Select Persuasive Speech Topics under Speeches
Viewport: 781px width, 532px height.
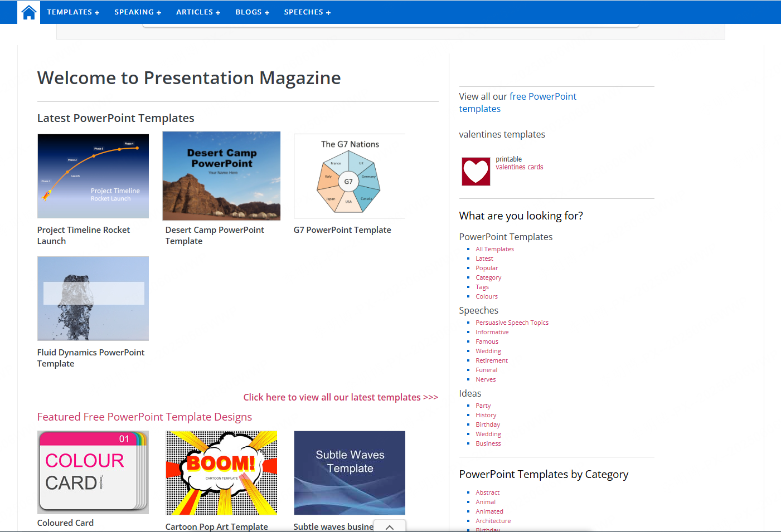[512, 322]
